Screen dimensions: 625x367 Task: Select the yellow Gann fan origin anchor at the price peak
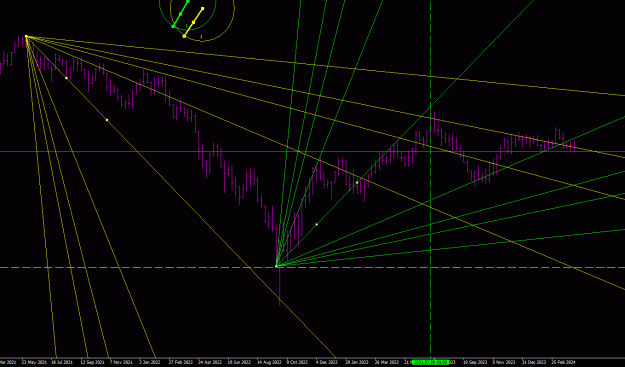click(26, 37)
